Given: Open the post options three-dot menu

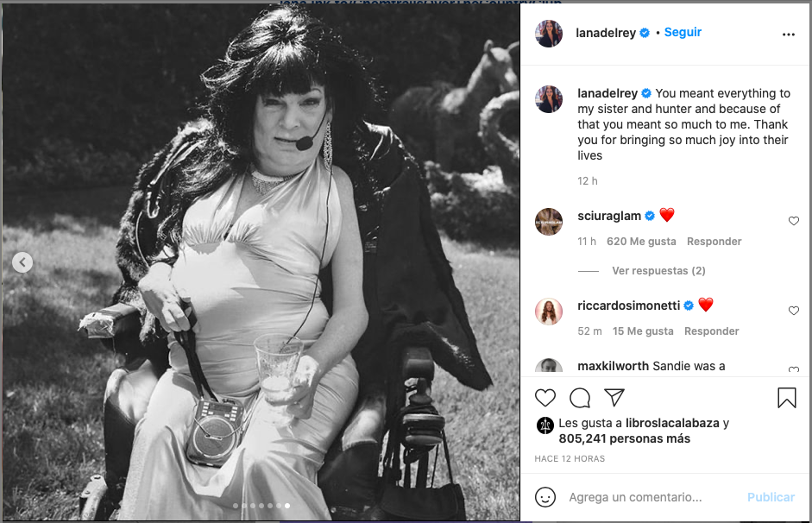Looking at the screenshot, I should [788, 35].
